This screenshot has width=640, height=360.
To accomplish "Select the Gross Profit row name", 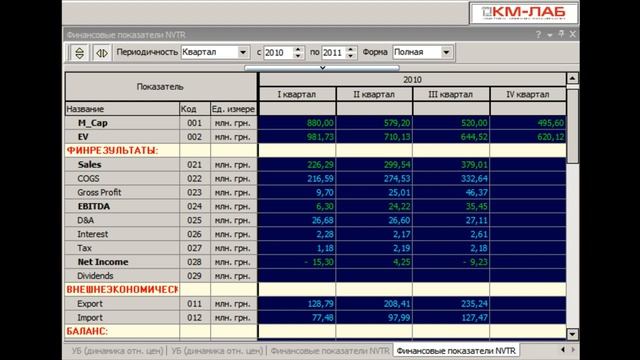I will [99, 192].
